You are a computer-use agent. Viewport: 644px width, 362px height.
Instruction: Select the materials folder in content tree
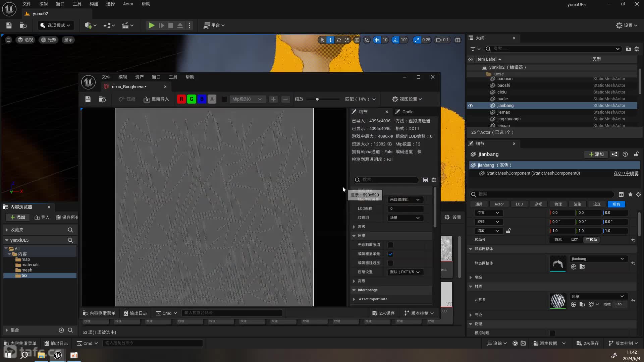pos(30,265)
